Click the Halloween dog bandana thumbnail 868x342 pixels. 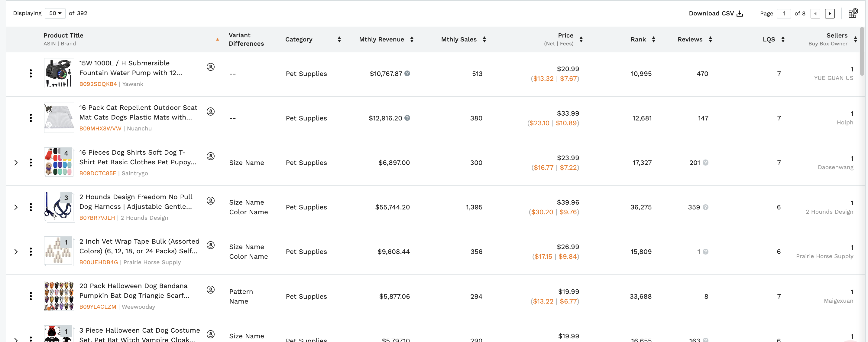coord(59,296)
